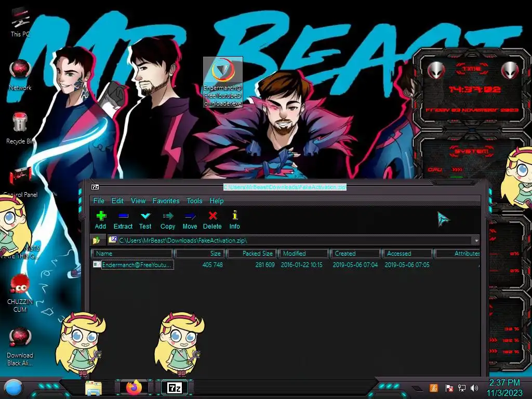Click accessed date 2019-05-06 07:05

point(407,264)
